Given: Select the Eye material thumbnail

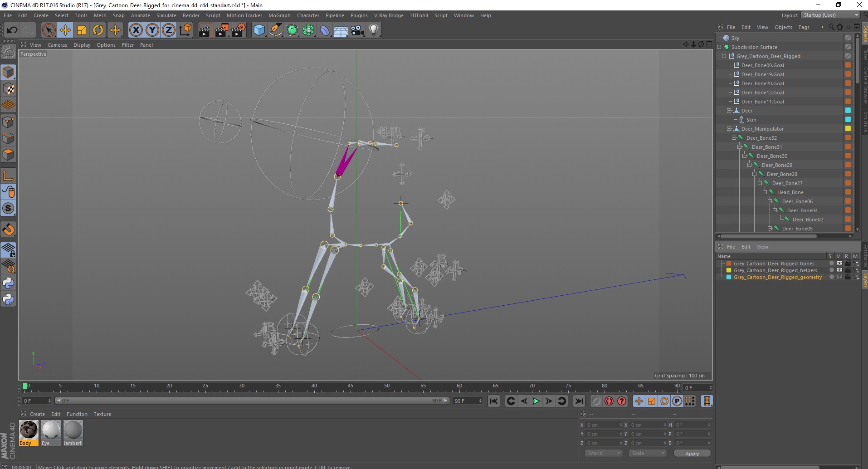Looking at the screenshot, I should coord(51,433).
